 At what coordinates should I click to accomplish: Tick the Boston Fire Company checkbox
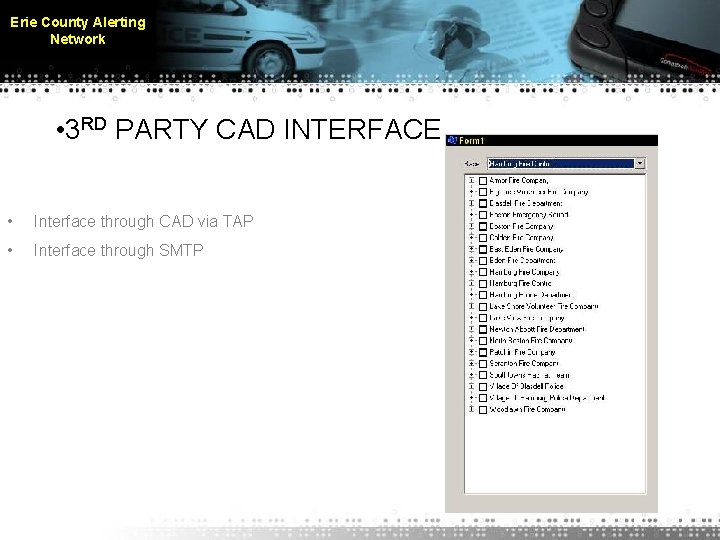coord(483,227)
